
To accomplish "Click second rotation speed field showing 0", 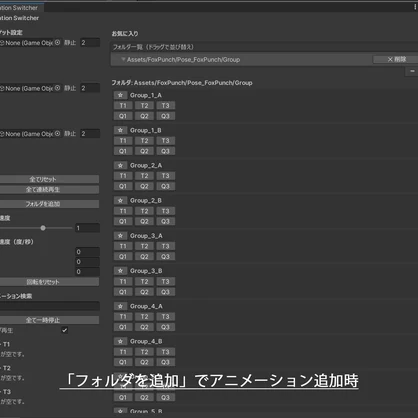I will 87,262.
